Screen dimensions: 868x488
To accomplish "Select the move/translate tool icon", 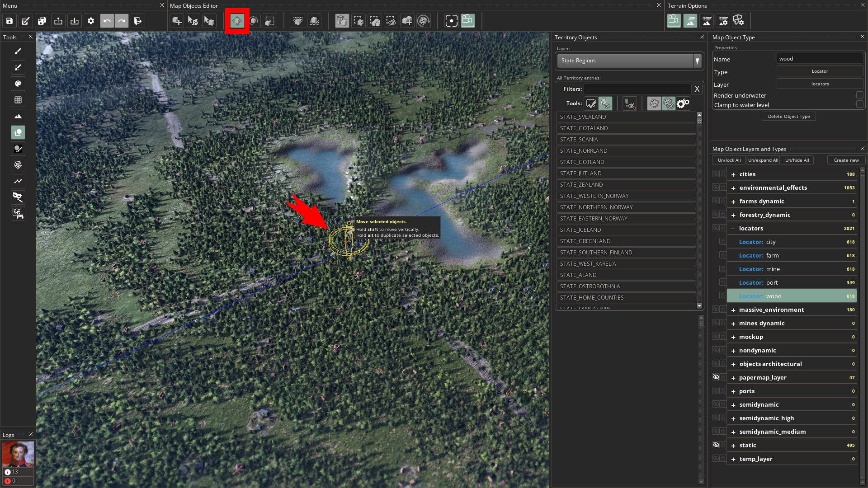I will [x=237, y=21].
